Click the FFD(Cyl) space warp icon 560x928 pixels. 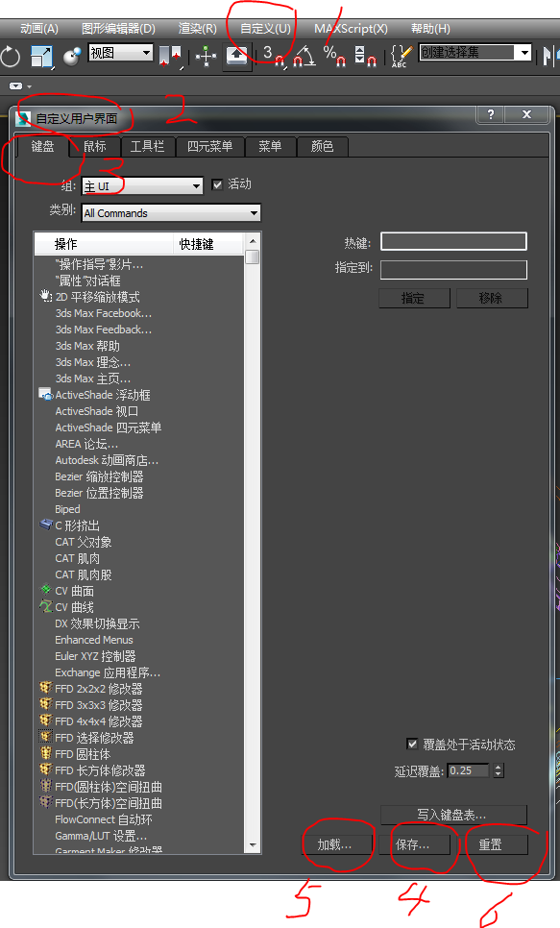[x=45, y=786]
